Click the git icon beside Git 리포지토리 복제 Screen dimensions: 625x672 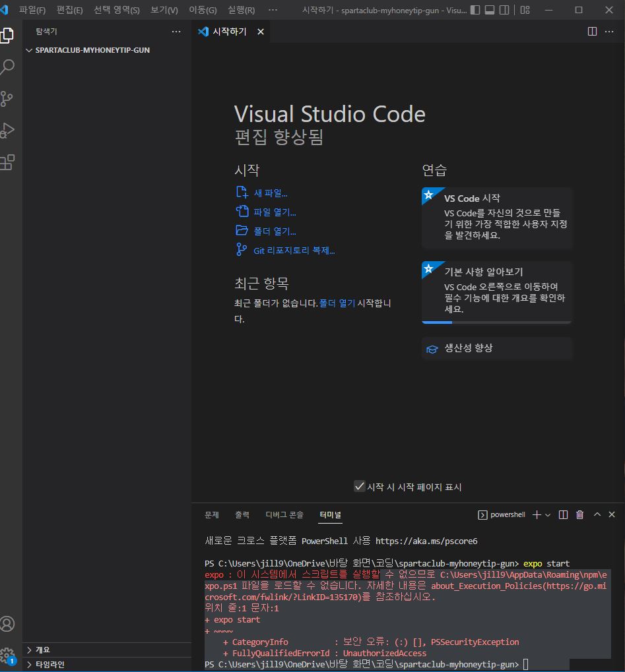(x=242, y=249)
